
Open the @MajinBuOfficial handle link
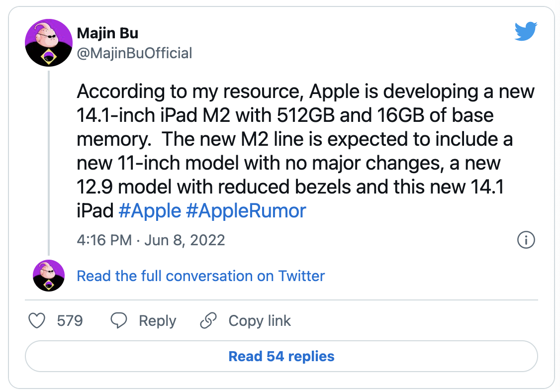134,53
